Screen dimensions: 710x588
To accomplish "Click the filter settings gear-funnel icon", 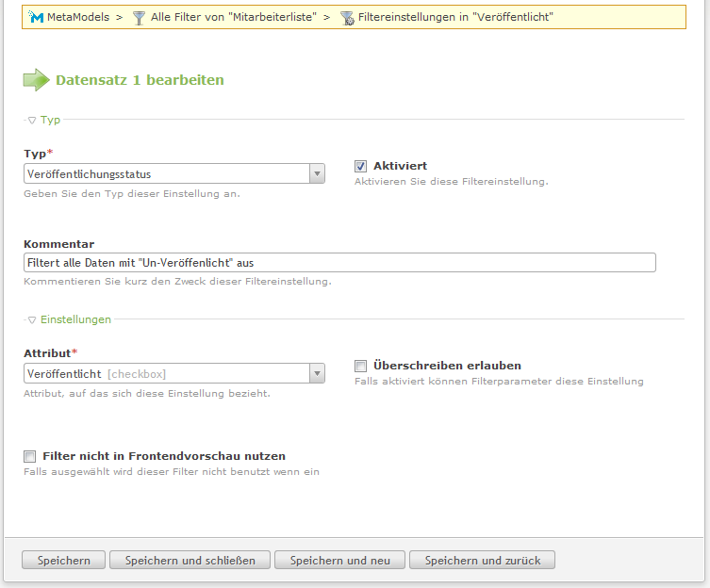I will click(x=347, y=18).
